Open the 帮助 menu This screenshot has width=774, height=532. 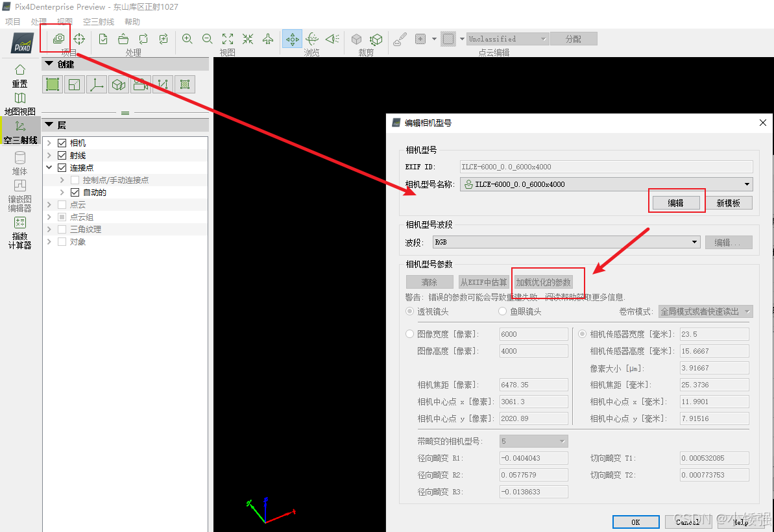click(132, 21)
